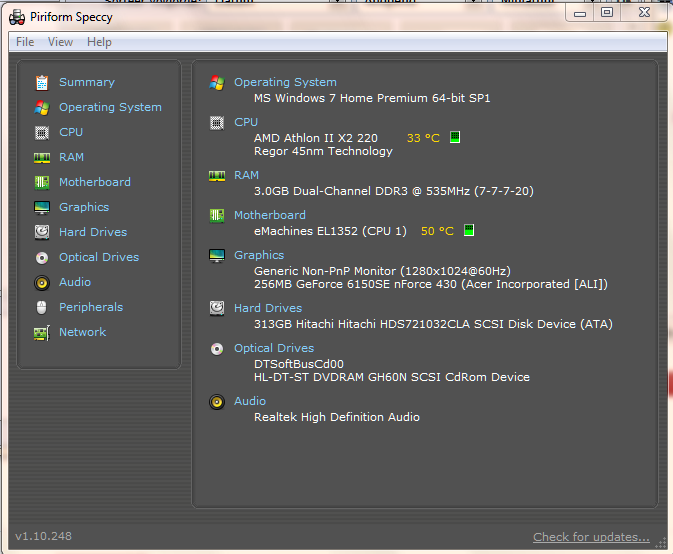Screen dimensions: 673x554
Task: Click the motherboard temperature 50 °C value
Action: [x=437, y=231]
